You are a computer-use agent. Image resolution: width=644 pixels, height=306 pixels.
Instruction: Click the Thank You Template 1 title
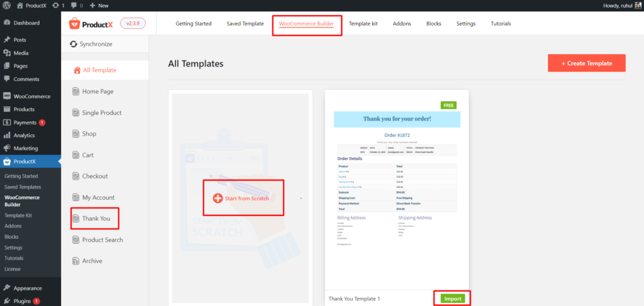355,299
